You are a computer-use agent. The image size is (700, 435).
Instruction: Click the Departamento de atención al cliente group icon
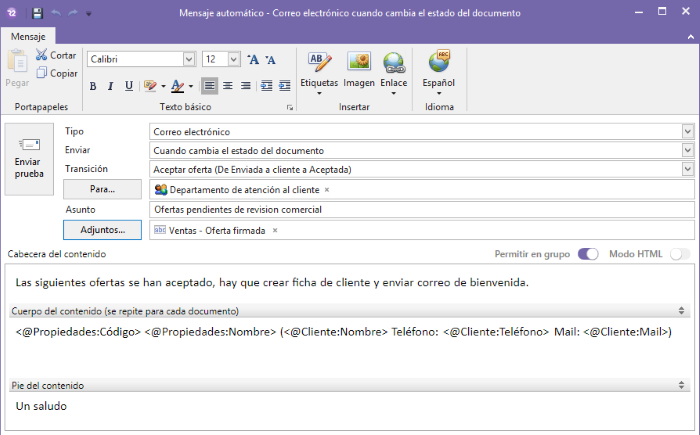pyautogui.click(x=161, y=190)
